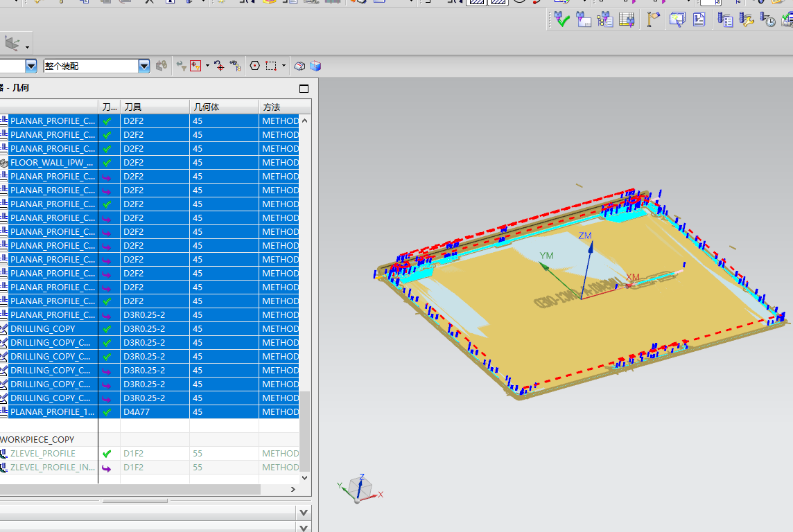793x532 pixels.
Task: Open the 整个装配 dropdown
Action: [x=143, y=66]
